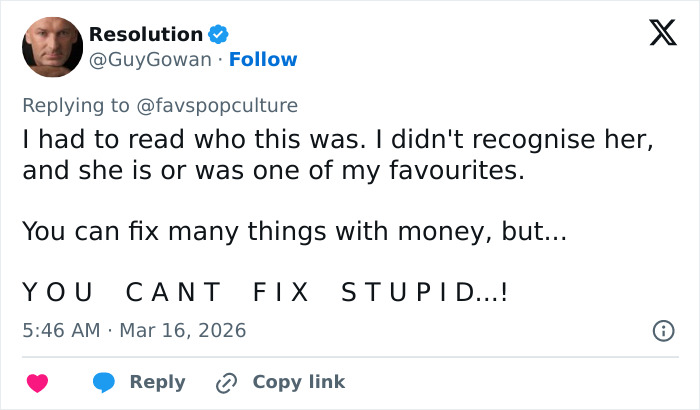This screenshot has height=410, width=700.
Task: Open the info icon beside the timestamp
Action: click(662, 330)
